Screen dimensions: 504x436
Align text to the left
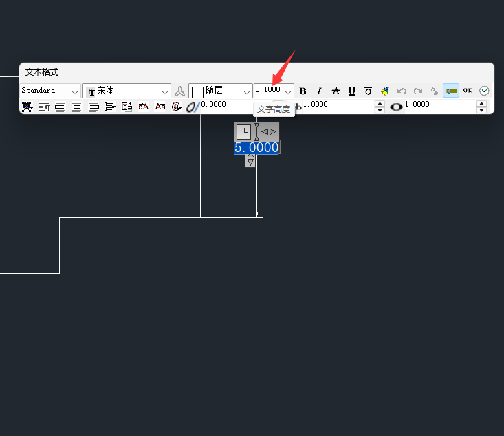coord(60,107)
